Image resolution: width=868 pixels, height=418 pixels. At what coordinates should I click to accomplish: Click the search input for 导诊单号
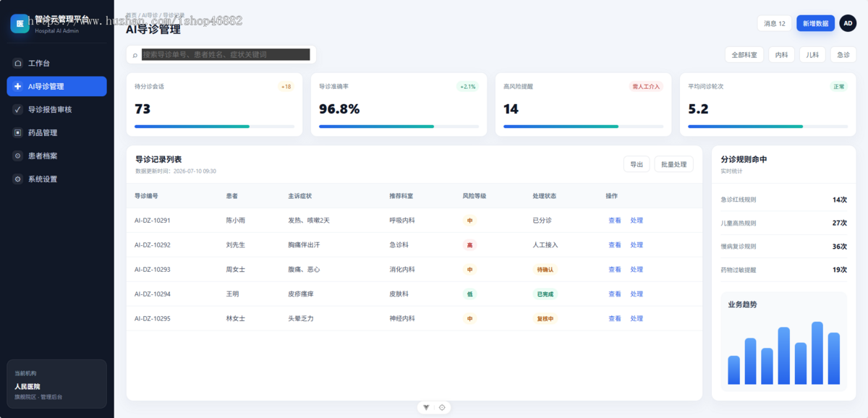coord(226,54)
